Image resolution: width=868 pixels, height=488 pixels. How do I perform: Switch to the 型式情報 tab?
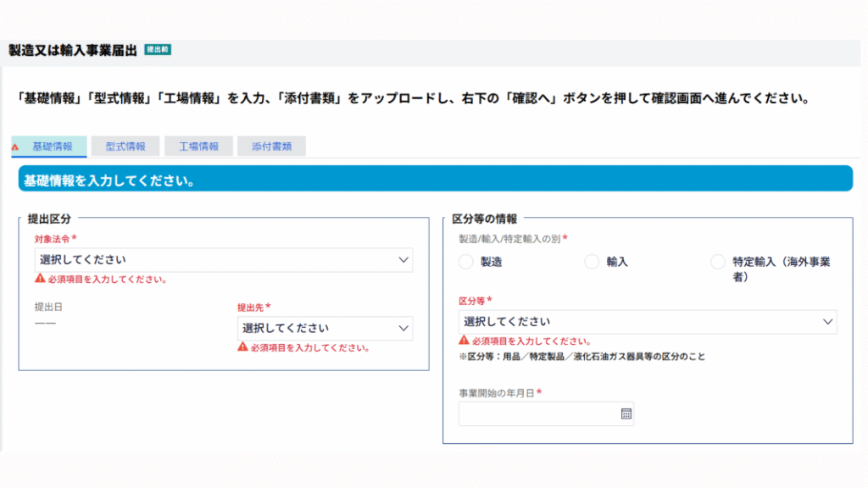(x=125, y=146)
